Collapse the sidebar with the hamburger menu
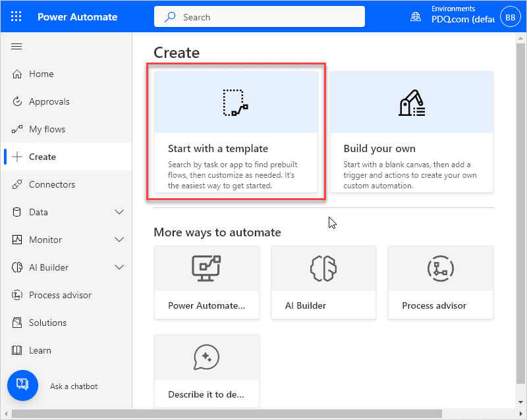This screenshot has width=527, height=420. pos(16,46)
